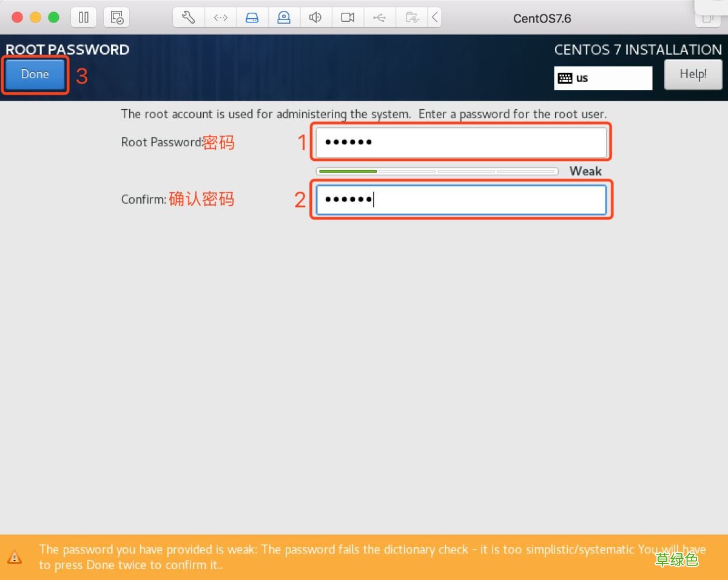Focus the Confirm password field

[x=461, y=199]
